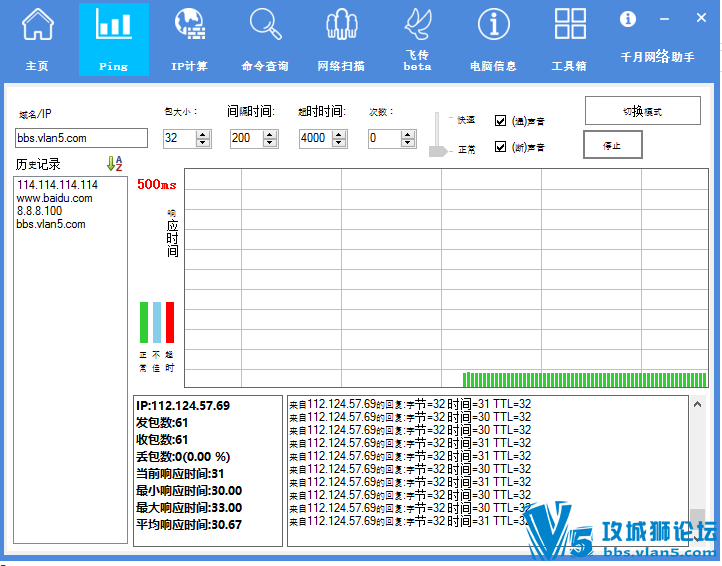
Task: Click the green 正常 legend bar
Action: [x=144, y=322]
